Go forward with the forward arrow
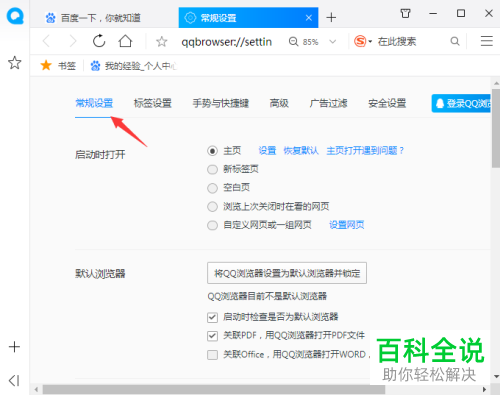This screenshot has height=395, width=500. tap(73, 42)
